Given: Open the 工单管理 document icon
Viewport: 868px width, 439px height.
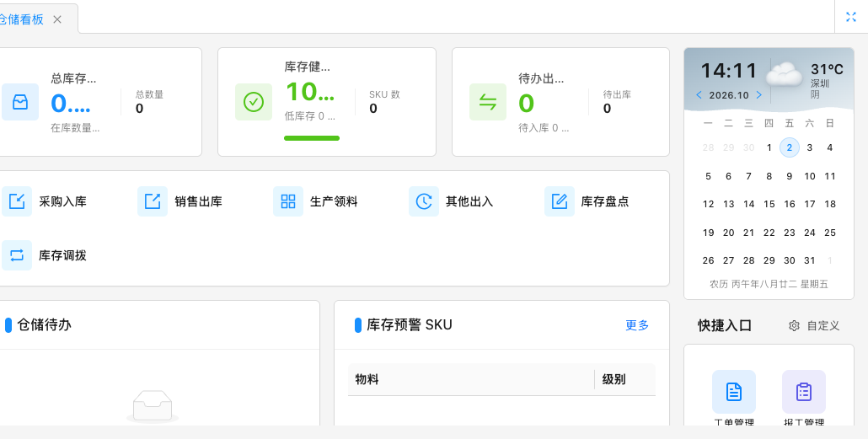Looking at the screenshot, I should tap(733, 392).
